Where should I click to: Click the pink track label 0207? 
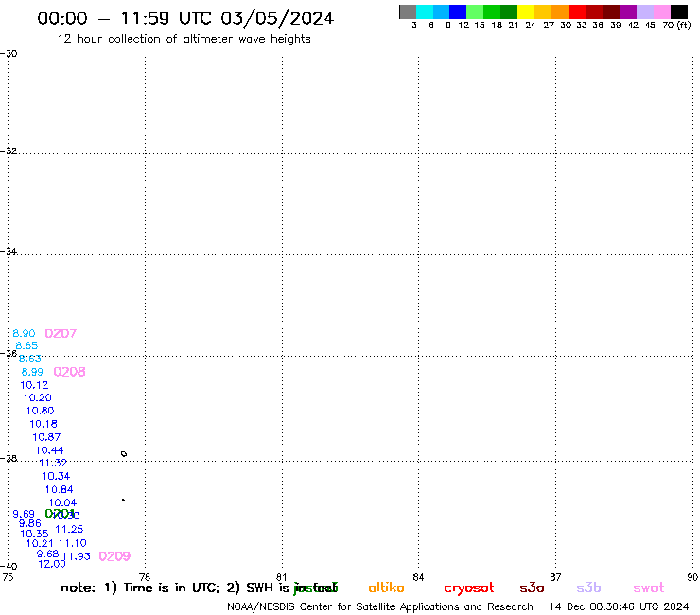pos(61,333)
